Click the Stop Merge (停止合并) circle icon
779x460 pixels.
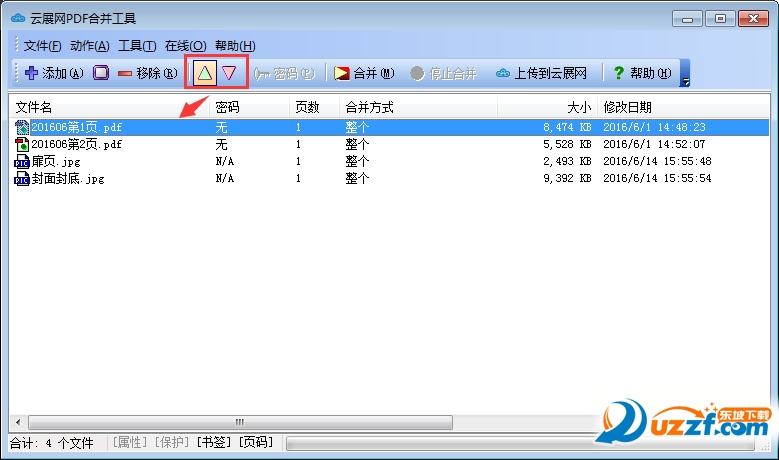click(417, 74)
